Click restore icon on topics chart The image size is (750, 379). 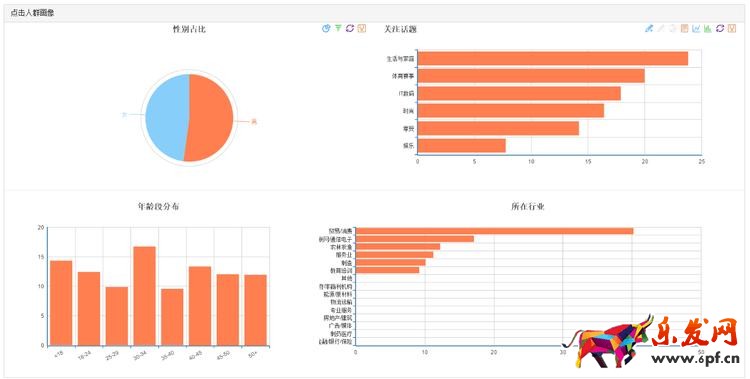[x=720, y=29]
